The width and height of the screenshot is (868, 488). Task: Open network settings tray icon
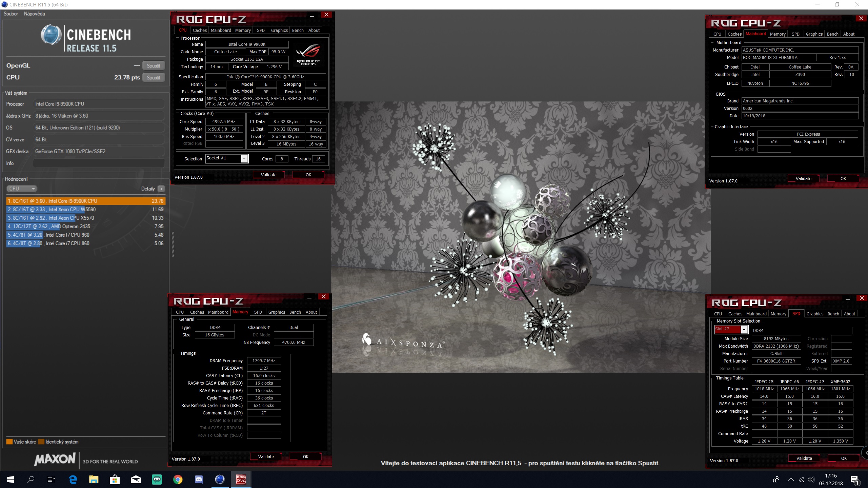801,480
